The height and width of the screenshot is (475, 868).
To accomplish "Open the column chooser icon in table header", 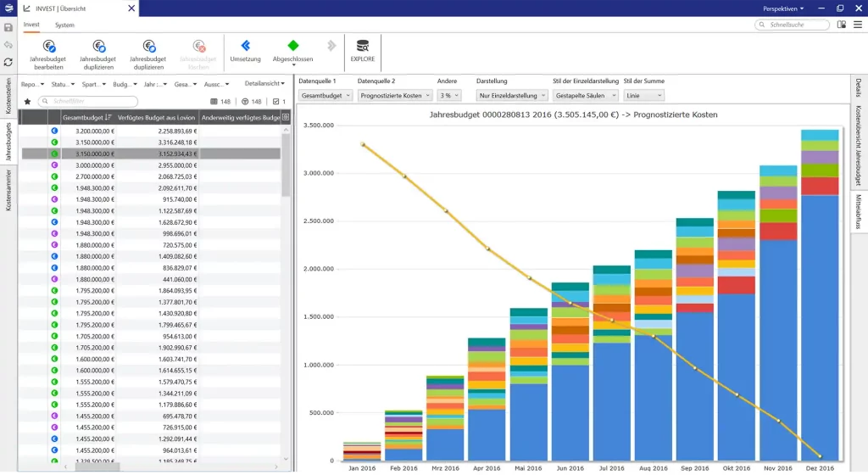I will pos(286,117).
